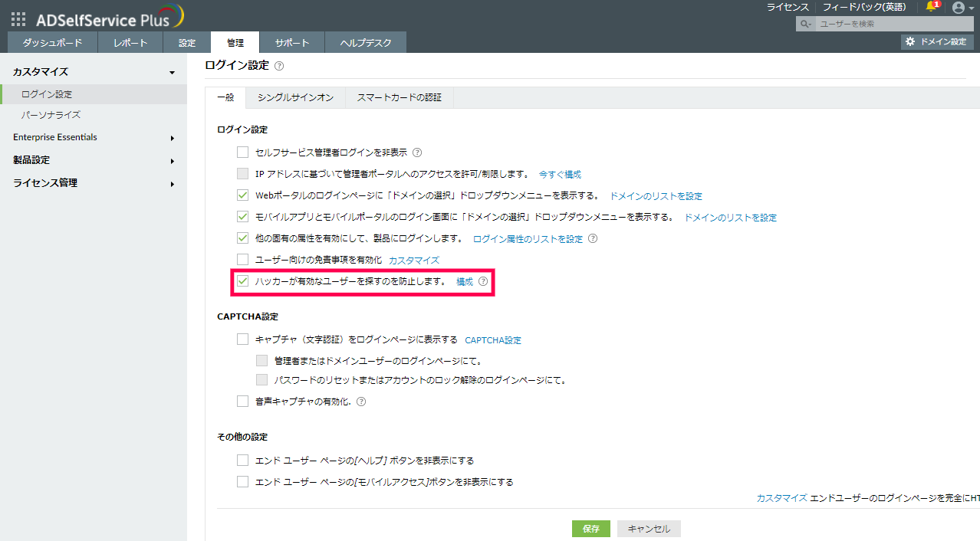980x541 pixels.
Task: Check [モバイルアクセス]ボタンを非表示にする checkbox
Action: pos(243,482)
